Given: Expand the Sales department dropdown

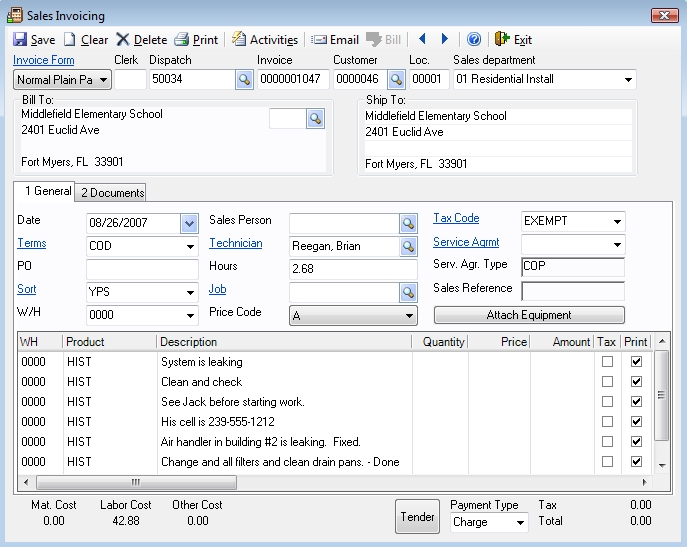Looking at the screenshot, I should [x=628, y=79].
